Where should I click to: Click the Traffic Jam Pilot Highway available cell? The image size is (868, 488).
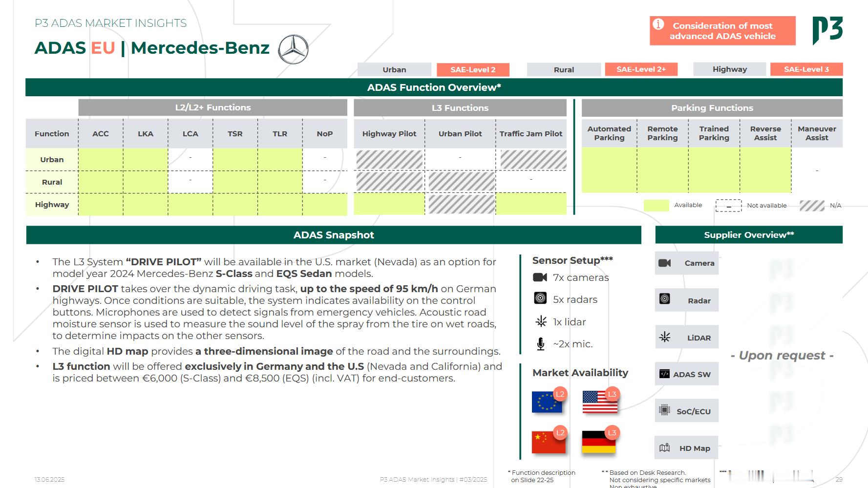pyautogui.click(x=531, y=204)
